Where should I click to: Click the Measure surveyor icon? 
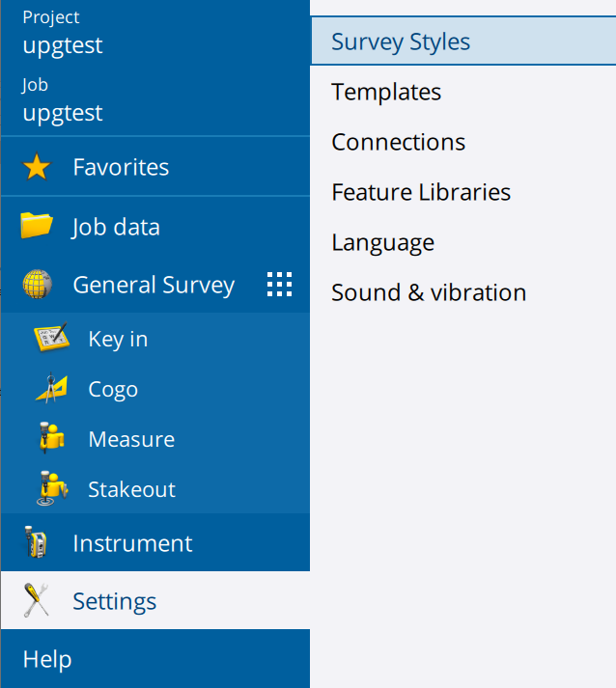51,438
